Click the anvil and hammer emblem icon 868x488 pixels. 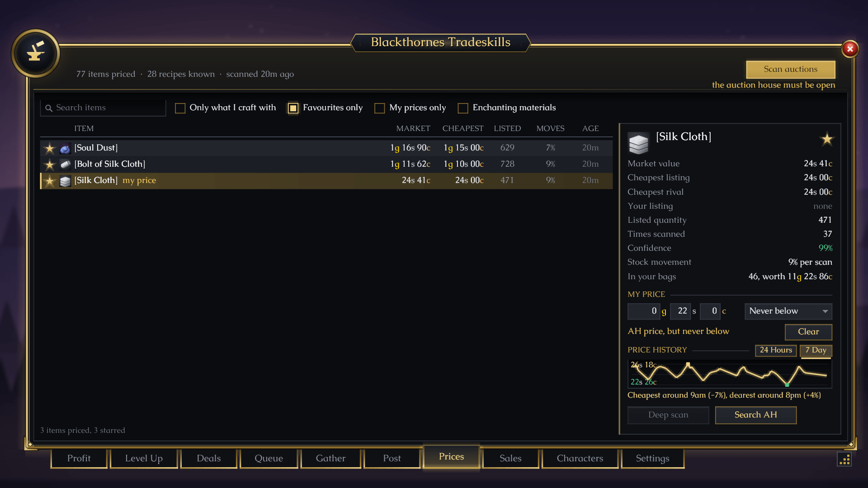[35, 53]
